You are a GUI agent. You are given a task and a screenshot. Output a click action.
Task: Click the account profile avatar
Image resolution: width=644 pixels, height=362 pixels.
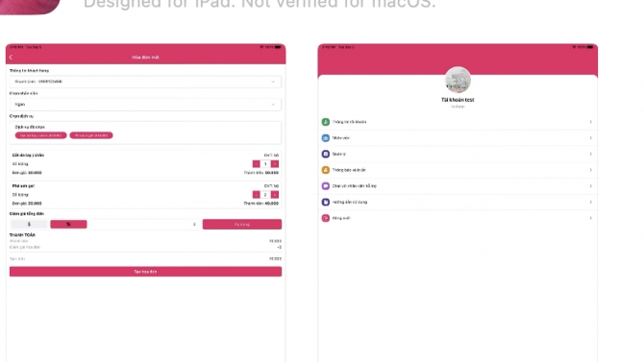(458, 80)
